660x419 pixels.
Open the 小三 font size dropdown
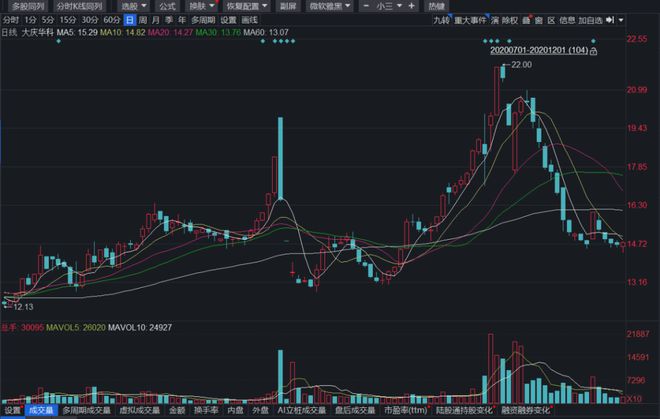389,6
